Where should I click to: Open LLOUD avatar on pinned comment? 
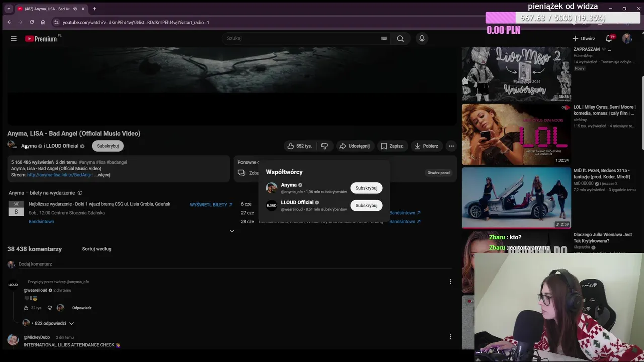tap(13, 285)
